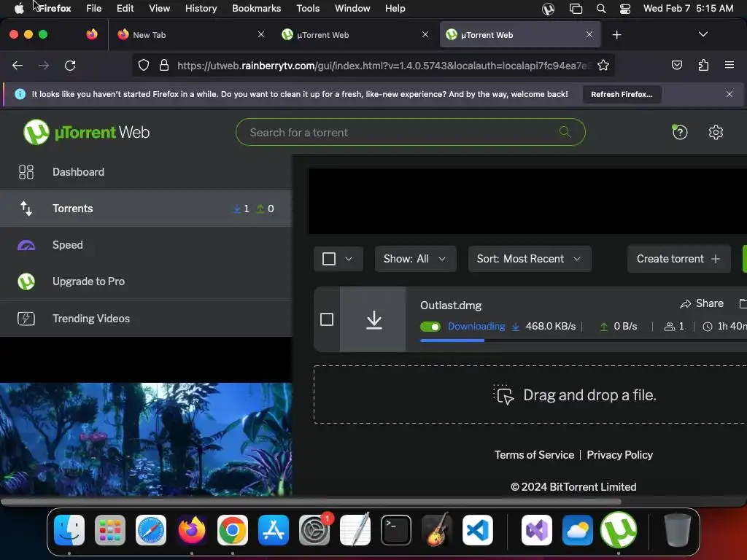The image size is (747, 560).
Task: Open Control Center in menu bar
Action: [x=624, y=9]
